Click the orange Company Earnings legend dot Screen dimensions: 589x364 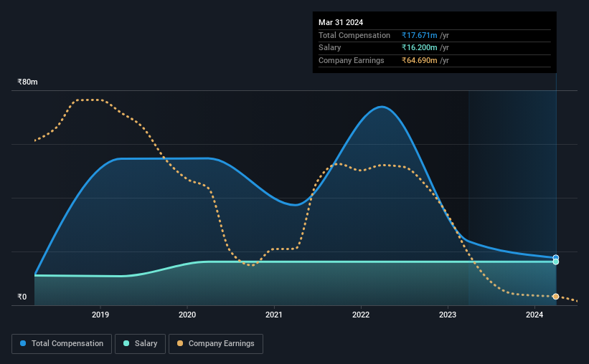180,343
